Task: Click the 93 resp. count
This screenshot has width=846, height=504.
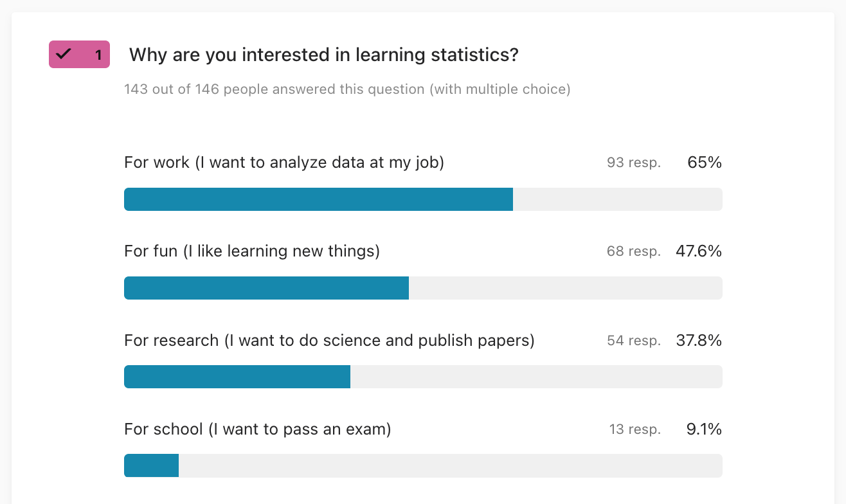Action: coord(634,163)
